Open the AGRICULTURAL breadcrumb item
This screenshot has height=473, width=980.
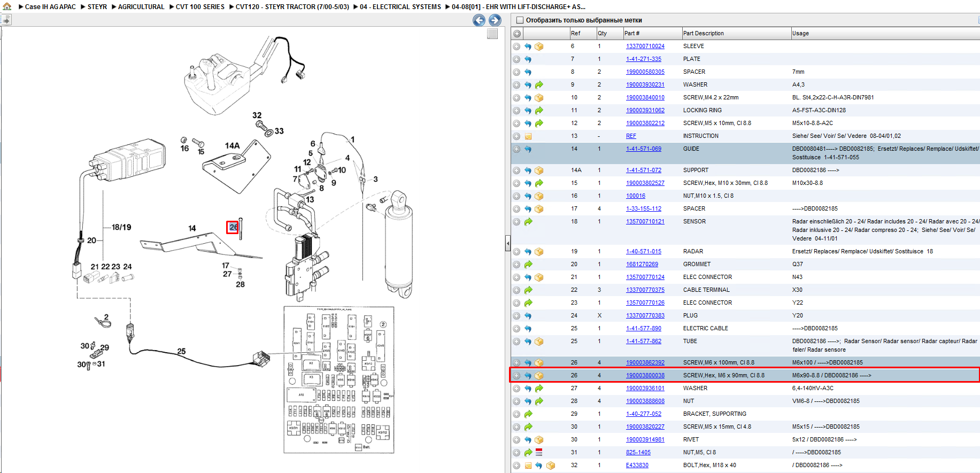[x=141, y=7]
